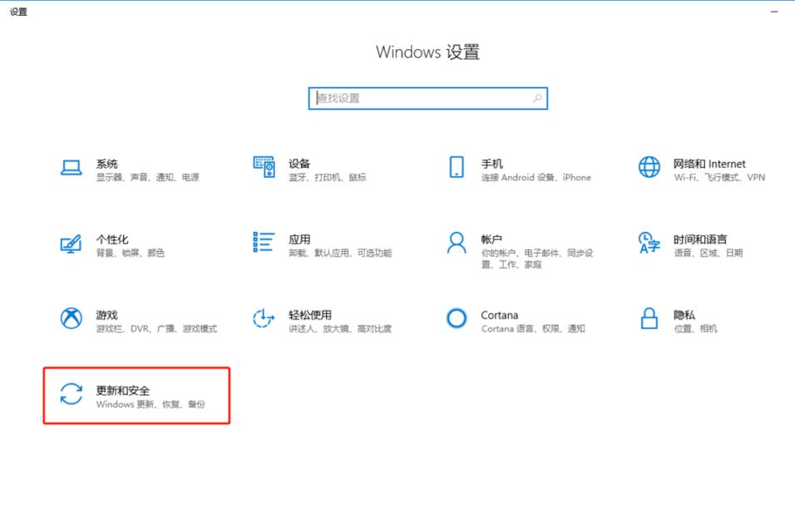The width and height of the screenshot is (795, 532).
Task: Click the 语音、区域、日期 description
Action: pos(708,253)
